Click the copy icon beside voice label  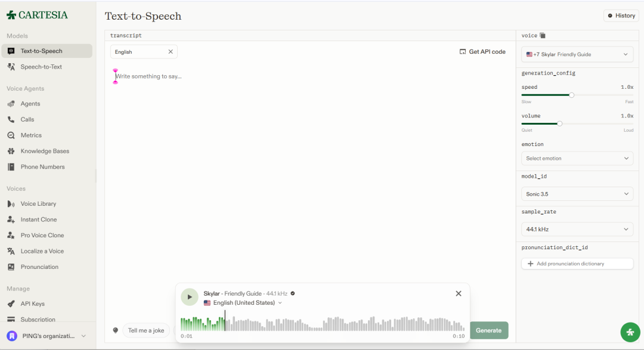[543, 35]
